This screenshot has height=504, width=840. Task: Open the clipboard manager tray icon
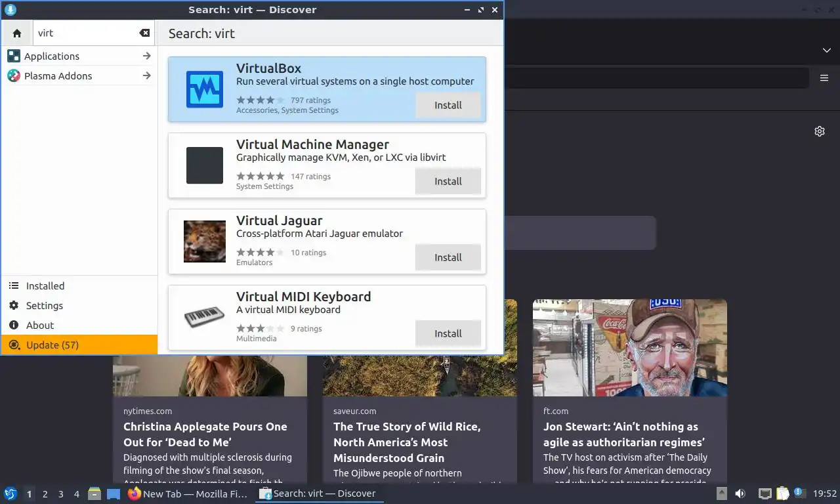(x=782, y=493)
